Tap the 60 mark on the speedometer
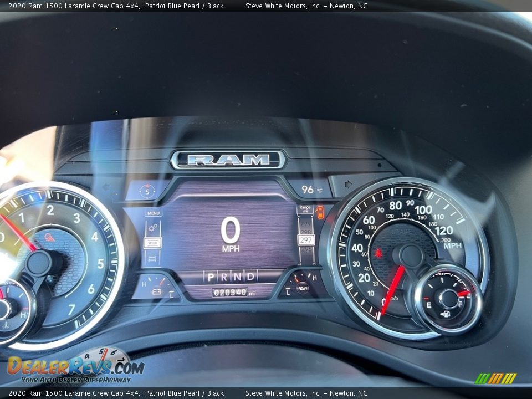The height and width of the screenshot is (399, 532). 369,220
